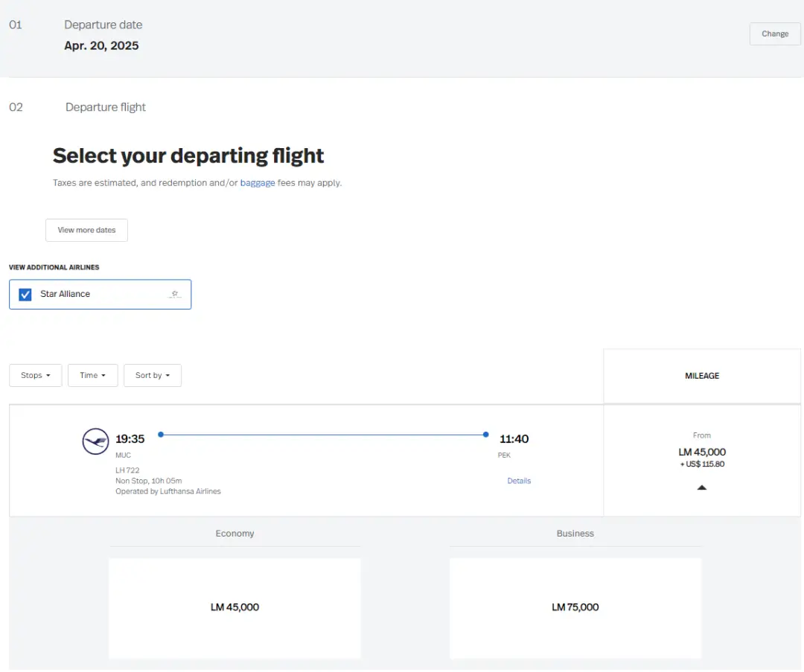Select the Business cabin heading
This screenshot has height=672, width=804.
pyautogui.click(x=575, y=534)
